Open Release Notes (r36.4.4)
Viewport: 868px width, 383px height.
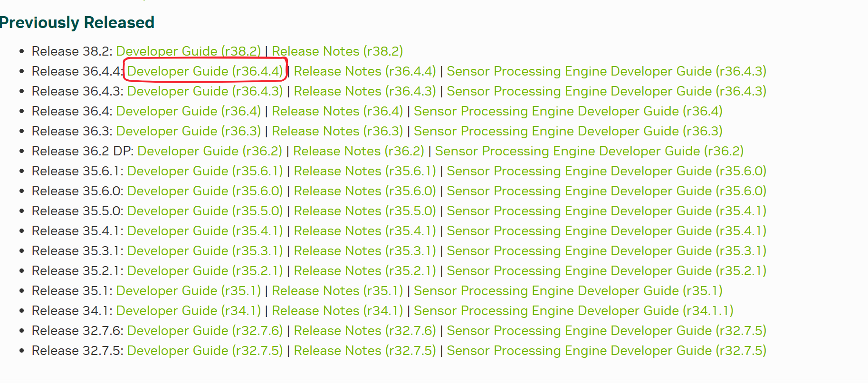364,71
